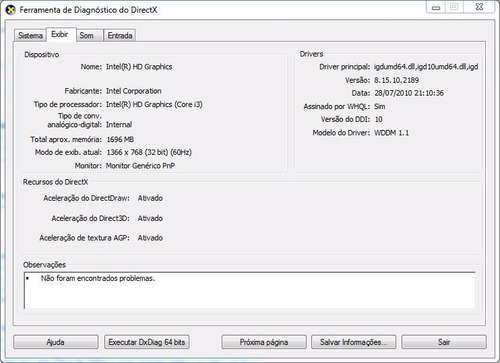Click the 'Drivers' group label
Screen dimensions: 500x363
coord(311,54)
